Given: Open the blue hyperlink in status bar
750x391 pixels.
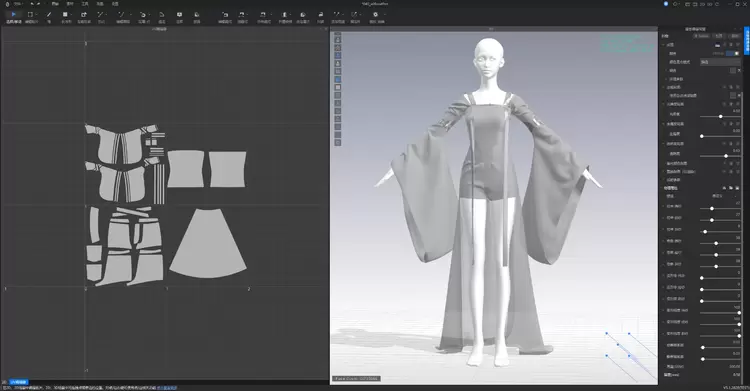Looking at the screenshot, I should tap(167, 388).
